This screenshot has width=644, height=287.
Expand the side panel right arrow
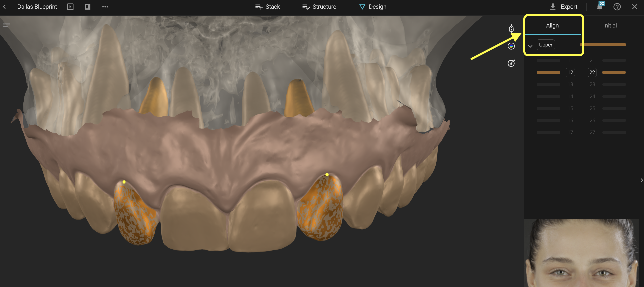[642, 180]
